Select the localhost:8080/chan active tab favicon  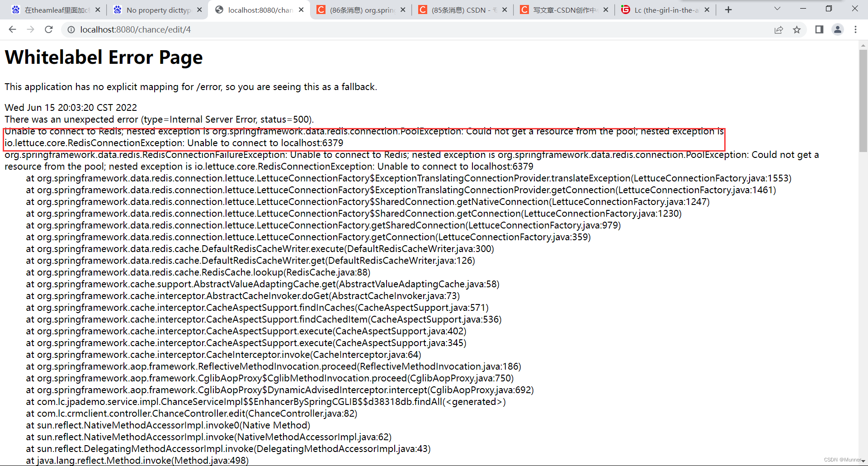click(219, 9)
